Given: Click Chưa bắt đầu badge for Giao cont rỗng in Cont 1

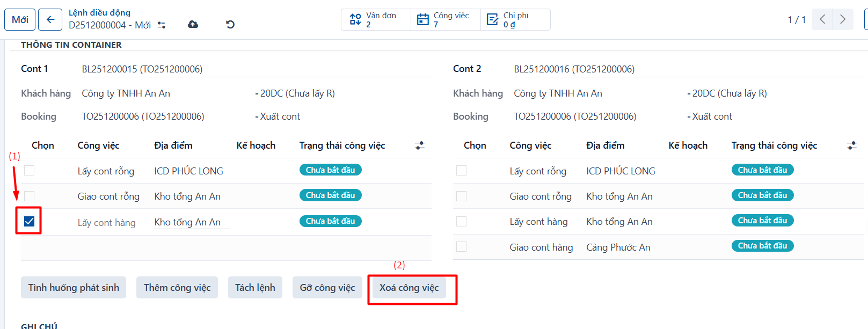Looking at the screenshot, I should (x=330, y=195).
